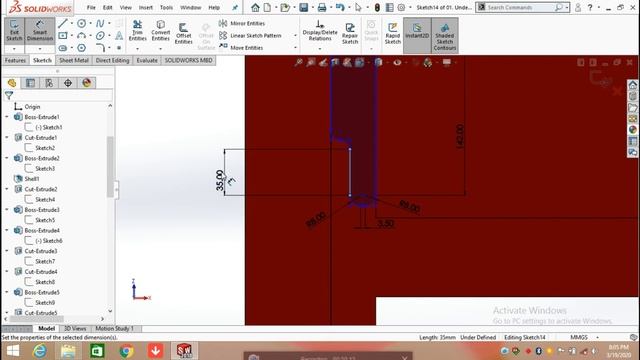Image resolution: width=640 pixels, height=360 pixels.
Task: Click the Home icon in the title bar
Action: (x=255, y=7)
